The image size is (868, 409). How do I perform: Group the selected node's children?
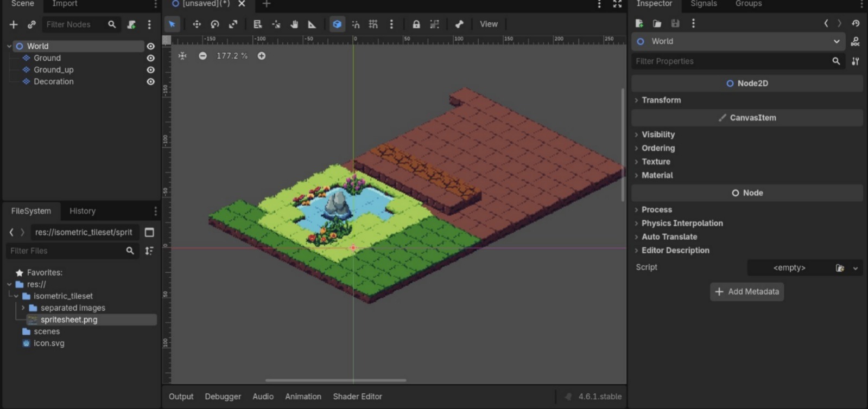pyautogui.click(x=434, y=24)
